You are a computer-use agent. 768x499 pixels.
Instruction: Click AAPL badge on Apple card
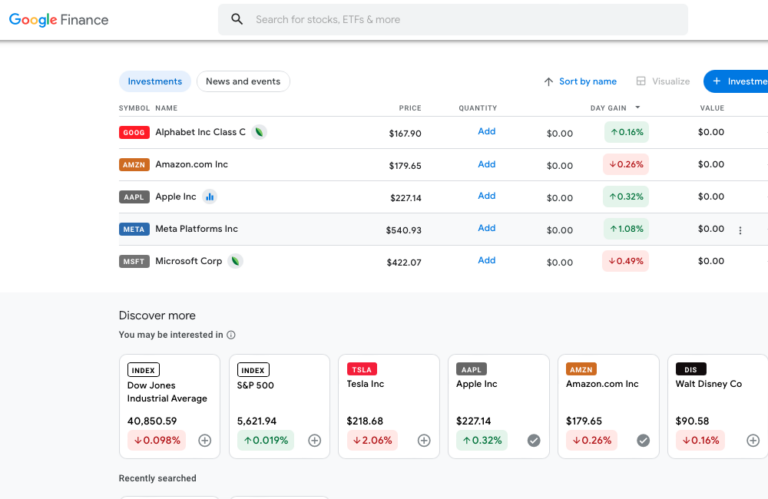coord(472,369)
